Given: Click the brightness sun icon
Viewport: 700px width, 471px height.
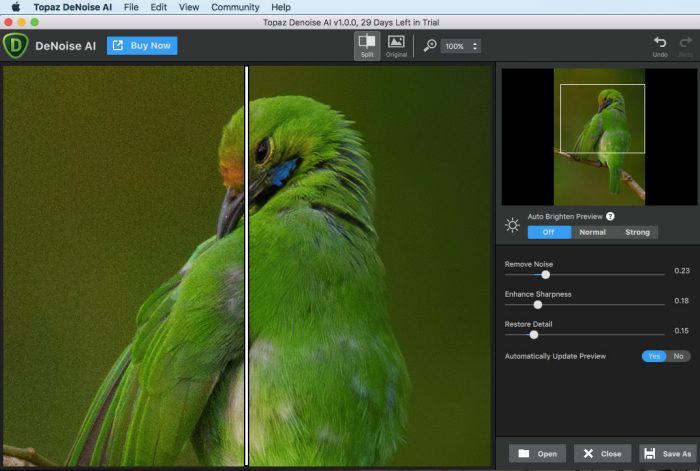Looking at the screenshot, I should (512, 225).
